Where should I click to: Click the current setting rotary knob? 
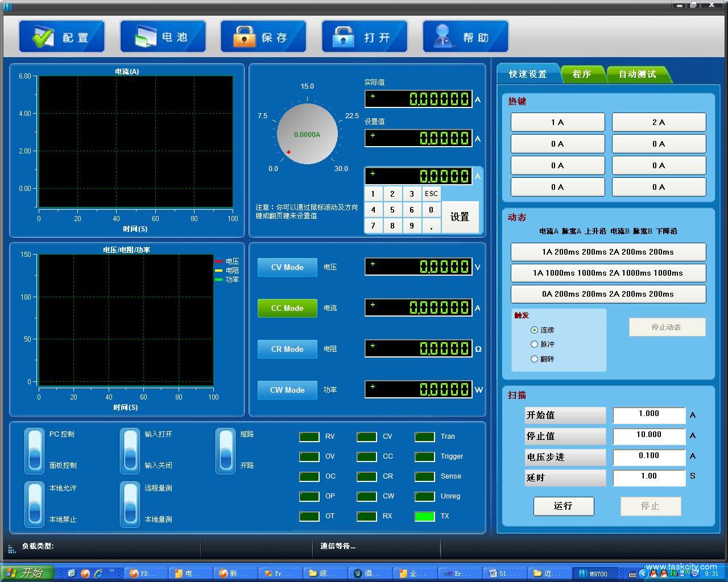[307, 134]
